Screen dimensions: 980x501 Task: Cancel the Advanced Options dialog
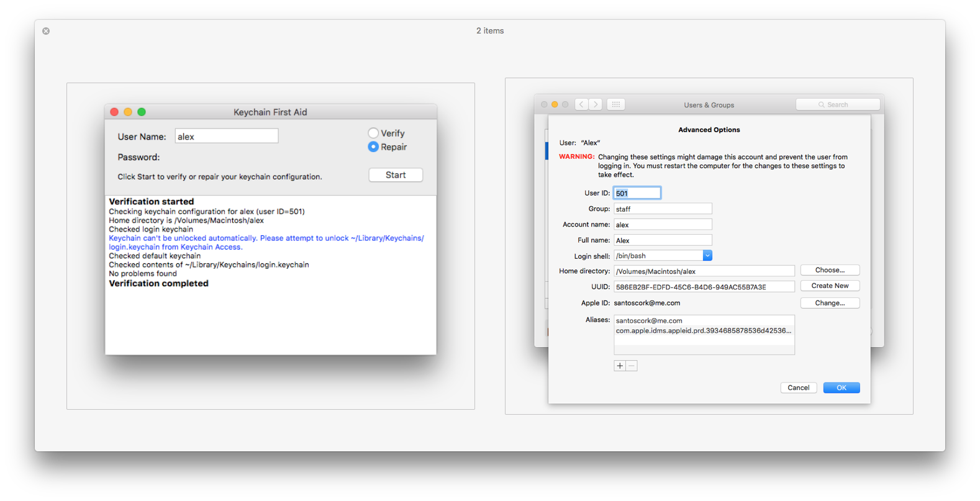[798, 388]
